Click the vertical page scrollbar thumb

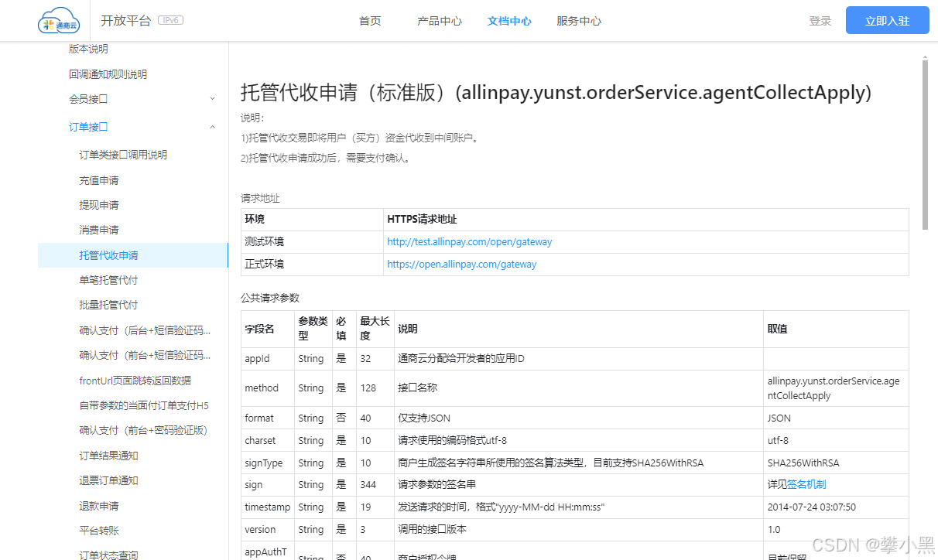coord(925,144)
